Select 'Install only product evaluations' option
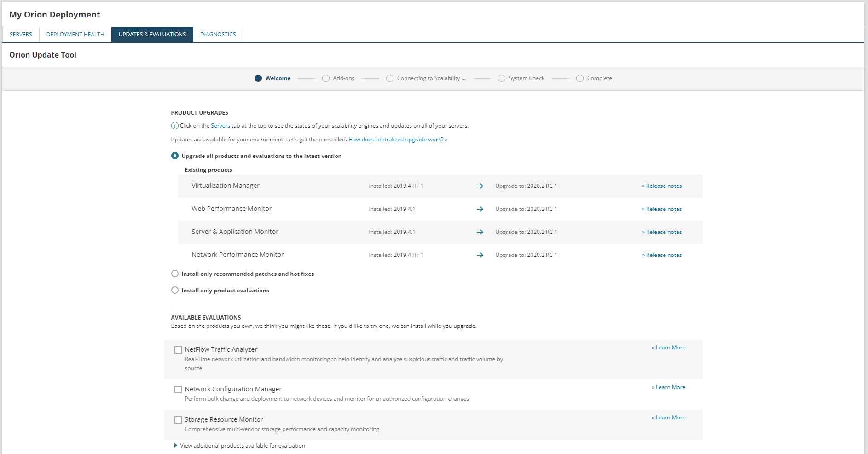Screen dimensions: 868x454 pos(175,290)
